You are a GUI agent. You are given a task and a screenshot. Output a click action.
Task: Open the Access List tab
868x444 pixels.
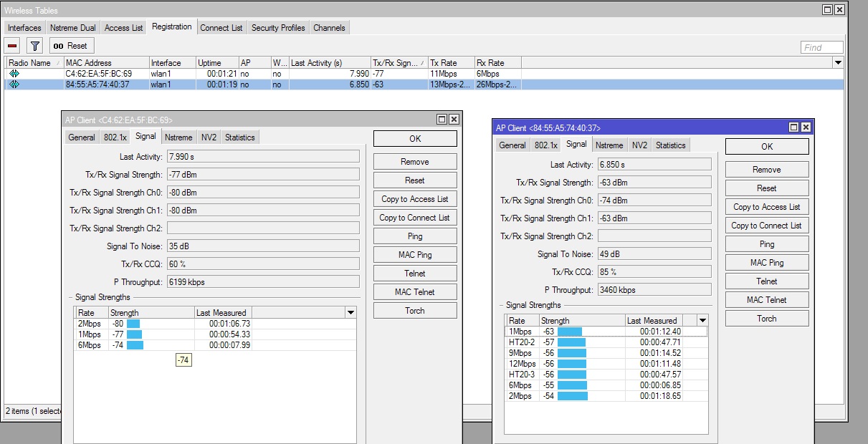123,28
